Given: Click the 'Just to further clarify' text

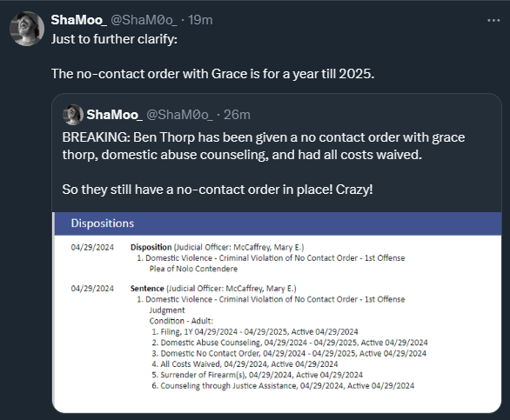Looking at the screenshot, I should (x=114, y=39).
